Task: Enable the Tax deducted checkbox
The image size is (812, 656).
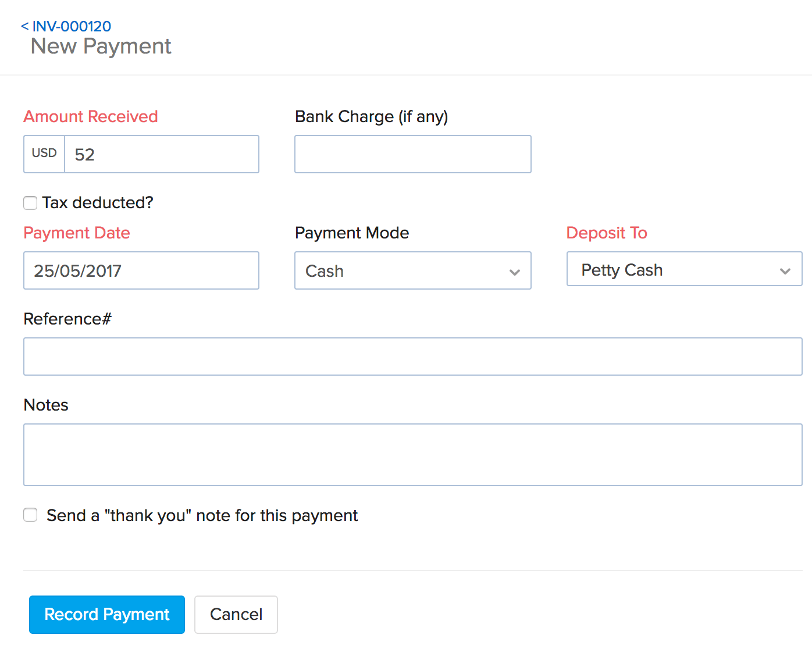Action: point(30,202)
